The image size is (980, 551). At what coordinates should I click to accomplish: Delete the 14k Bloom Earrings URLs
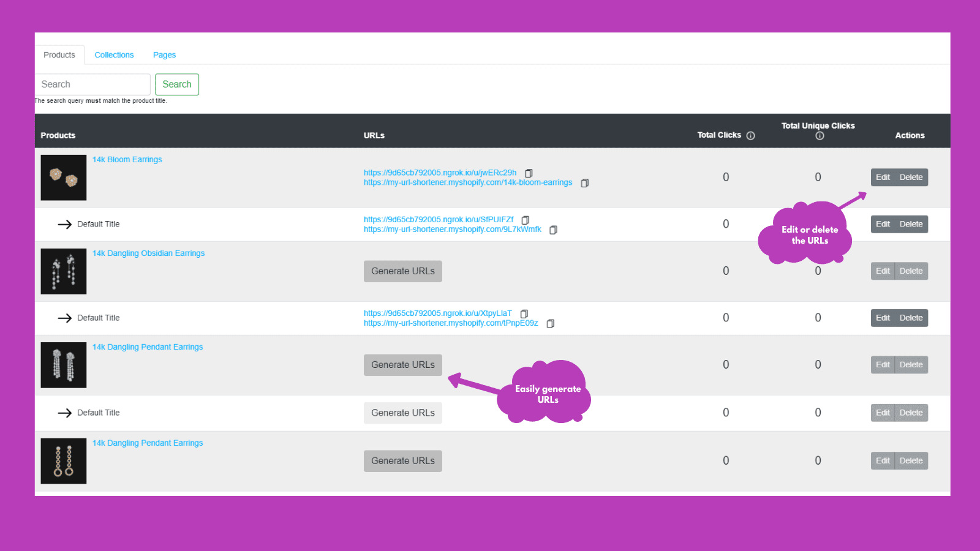coord(911,177)
